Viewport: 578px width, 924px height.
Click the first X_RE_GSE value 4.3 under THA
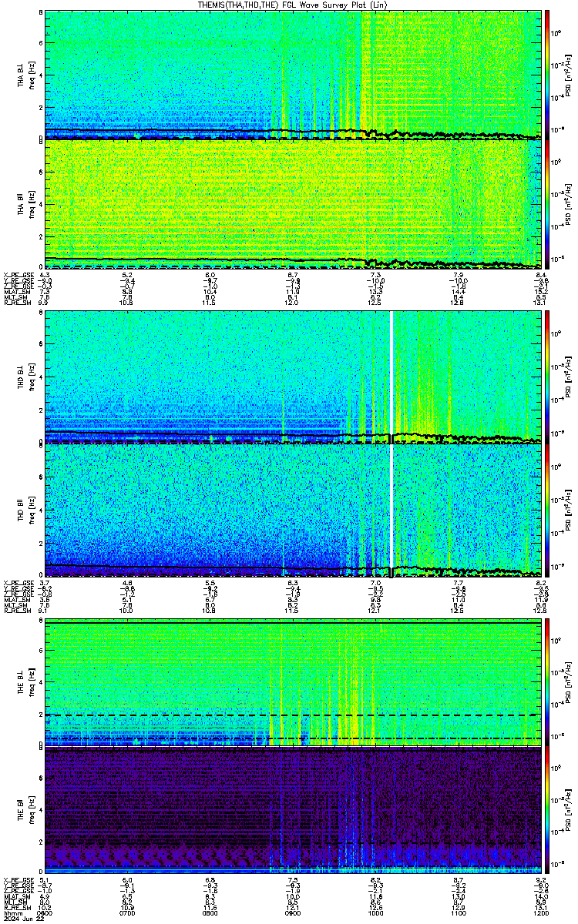45,276
